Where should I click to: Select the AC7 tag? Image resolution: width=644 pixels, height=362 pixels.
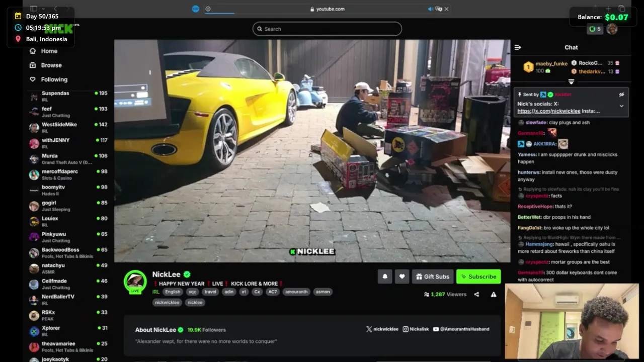tap(272, 292)
